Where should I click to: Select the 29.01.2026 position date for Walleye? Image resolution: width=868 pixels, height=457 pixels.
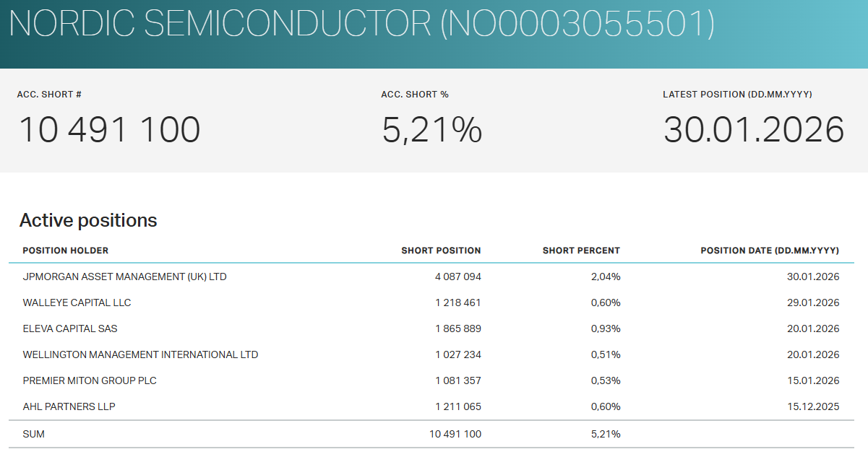click(x=813, y=303)
